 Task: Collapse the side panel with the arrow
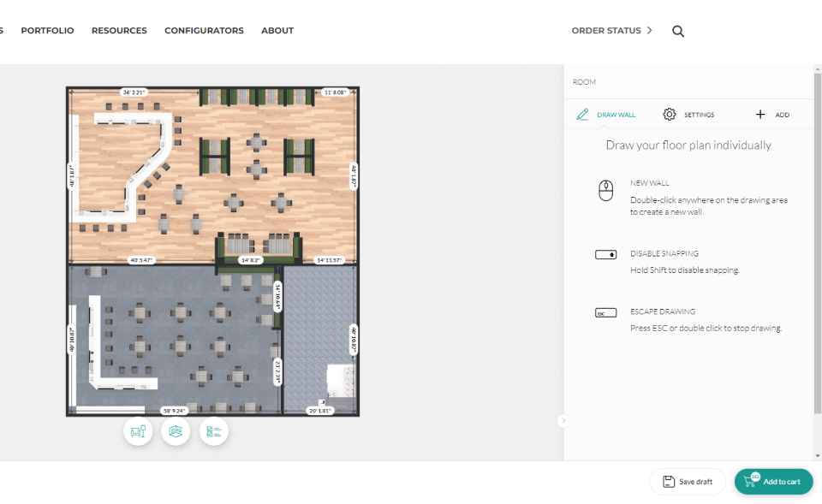563,420
